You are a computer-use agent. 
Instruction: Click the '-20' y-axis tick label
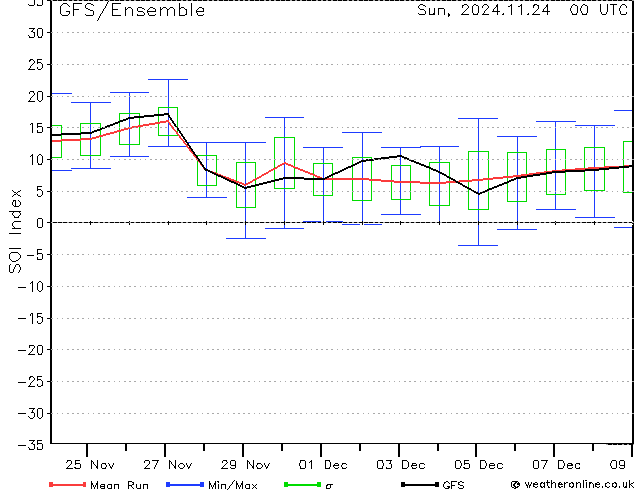(x=31, y=350)
